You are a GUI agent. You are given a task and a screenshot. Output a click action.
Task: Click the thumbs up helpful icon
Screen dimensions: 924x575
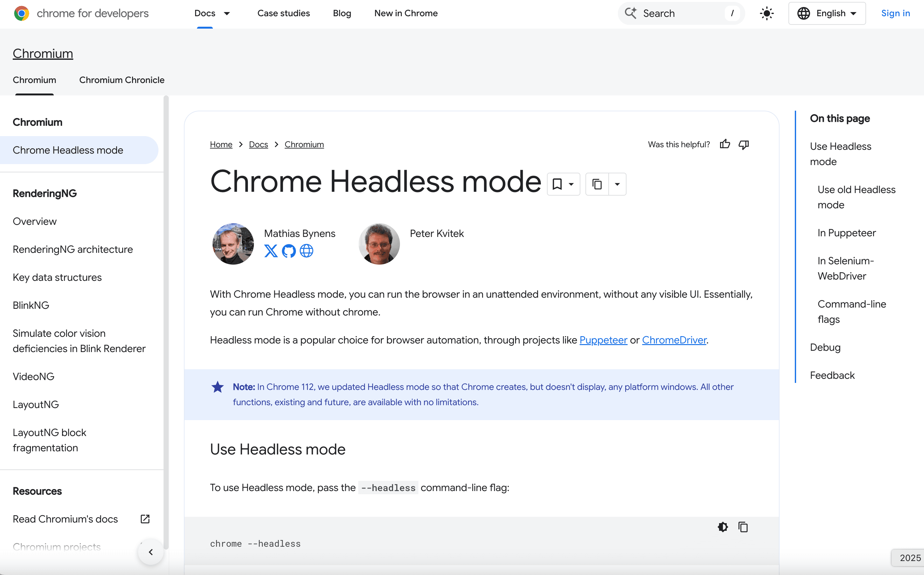[x=725, y=144]
